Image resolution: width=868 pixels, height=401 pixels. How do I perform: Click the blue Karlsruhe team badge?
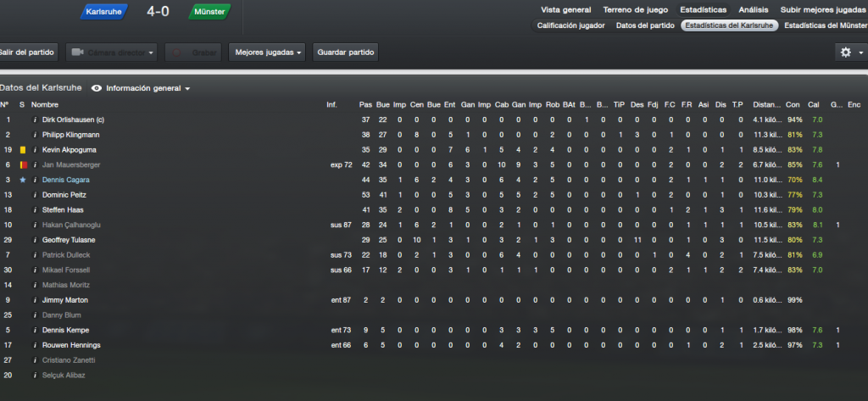tap(104, 11)
